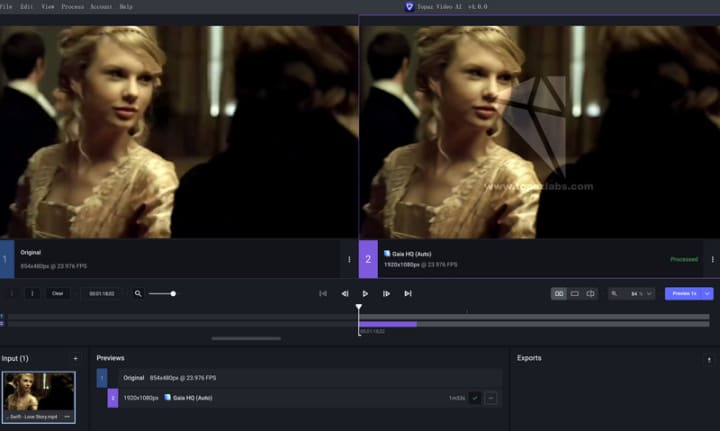Open the Account menu

(101, 6)
